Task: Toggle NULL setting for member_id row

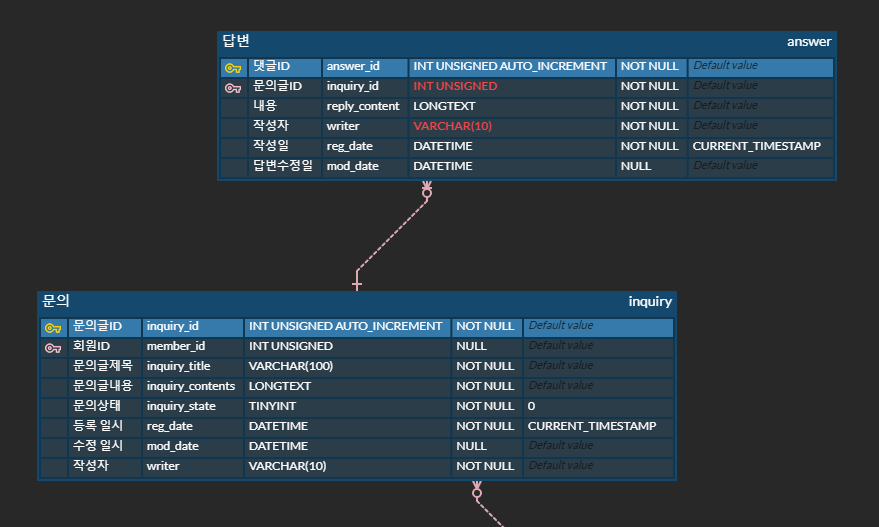Action: (471, 346)
